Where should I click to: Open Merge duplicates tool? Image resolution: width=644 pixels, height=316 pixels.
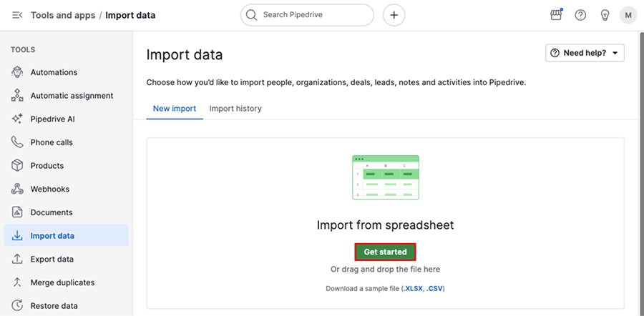click(x=62, y=282)
